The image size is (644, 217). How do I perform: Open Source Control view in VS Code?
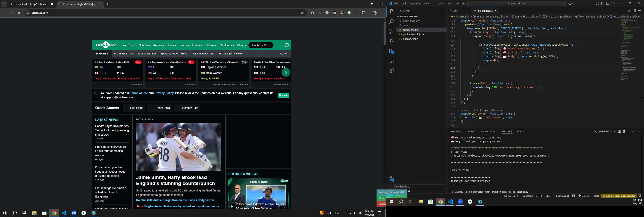tap(391, 32)
